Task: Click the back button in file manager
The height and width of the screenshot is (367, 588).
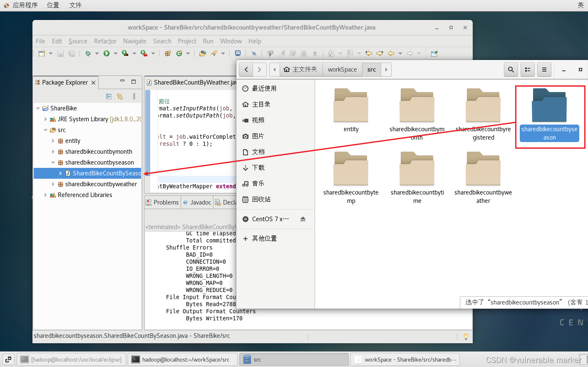Action: point(246,70)
